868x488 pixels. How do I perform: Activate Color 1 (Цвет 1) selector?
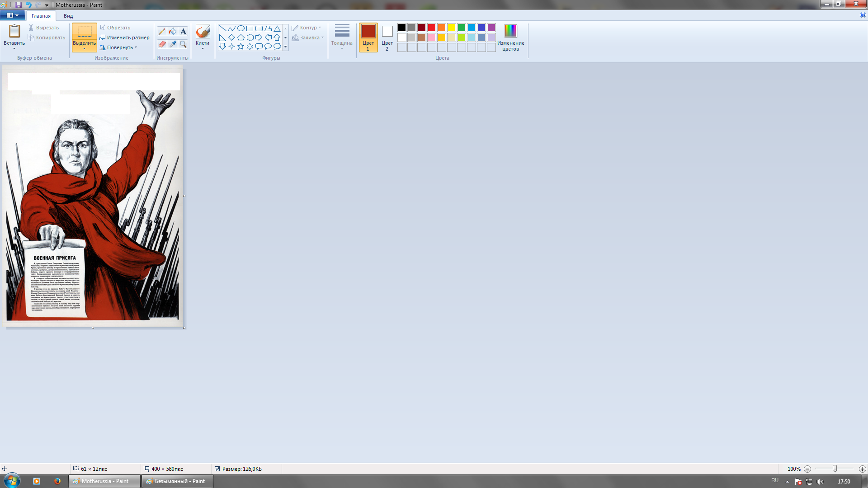point(368,38)
